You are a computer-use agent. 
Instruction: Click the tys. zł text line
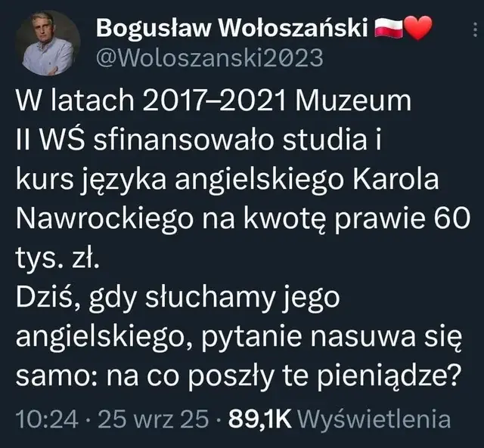pos(57,259)
